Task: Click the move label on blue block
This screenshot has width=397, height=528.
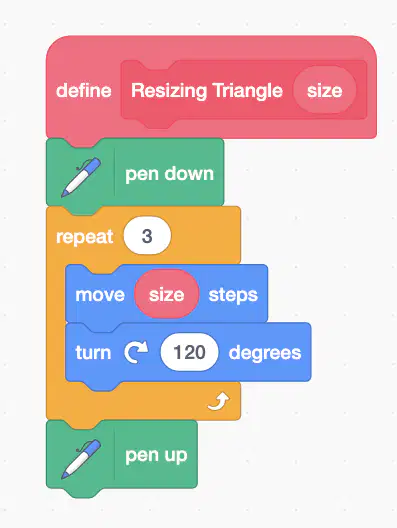Action: [x=100, y=295]
